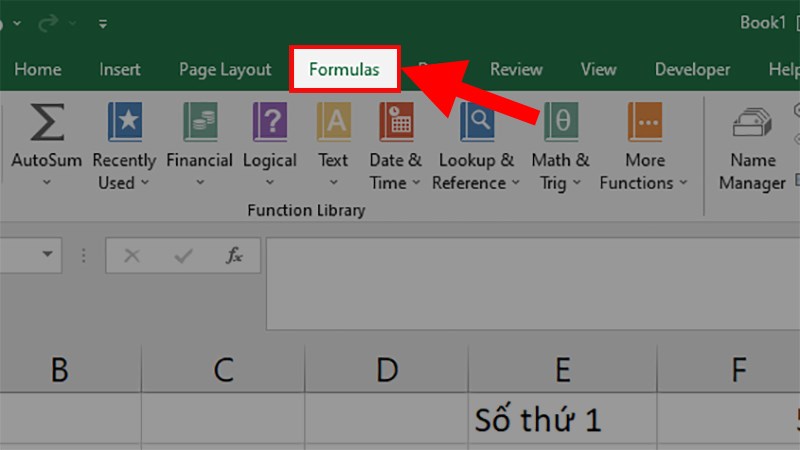800x450 pixels.
Task: Click the Cancel X in formula bar
Action: 131,256
